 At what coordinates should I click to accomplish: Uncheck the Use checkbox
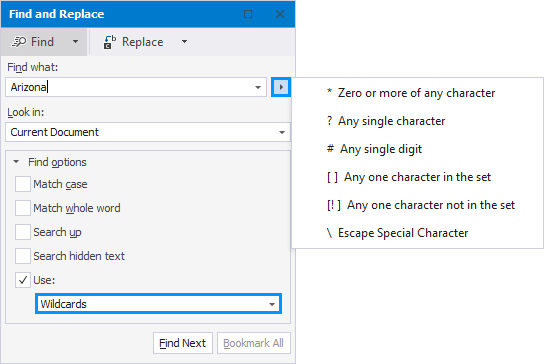coord(23,280)
